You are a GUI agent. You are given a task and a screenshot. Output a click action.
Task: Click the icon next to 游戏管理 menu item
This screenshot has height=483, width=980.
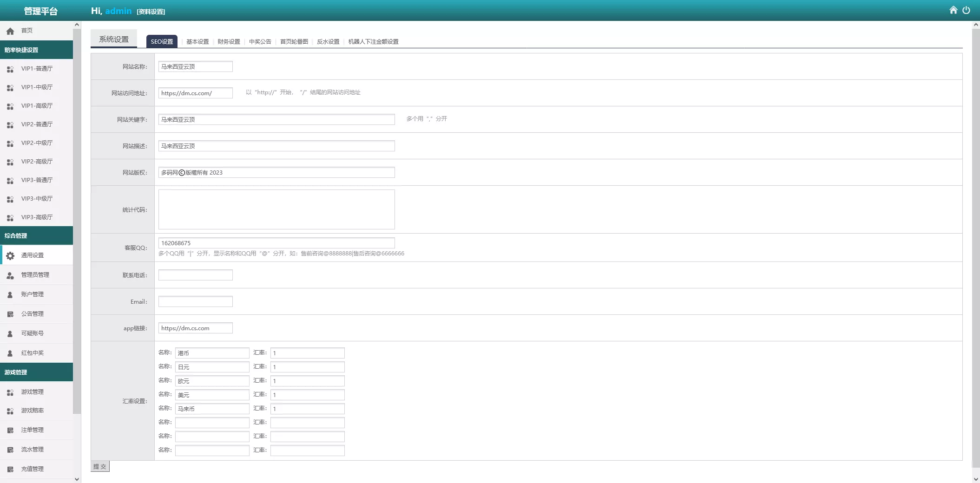pyautogui.click(x=10, y=392)
